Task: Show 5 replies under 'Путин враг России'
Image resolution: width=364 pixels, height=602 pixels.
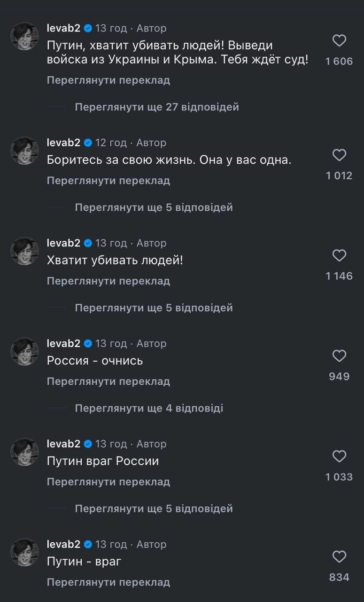Action: (x=154, y=509)
